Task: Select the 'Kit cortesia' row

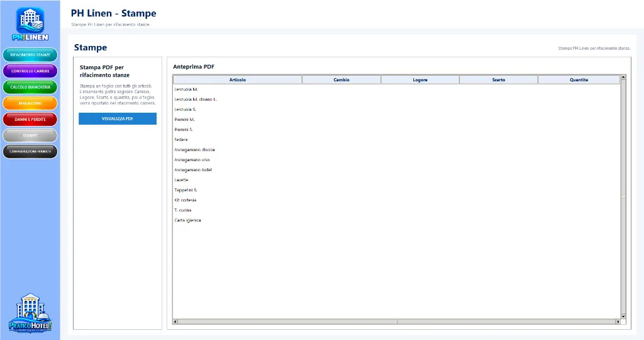Action: 396,200
